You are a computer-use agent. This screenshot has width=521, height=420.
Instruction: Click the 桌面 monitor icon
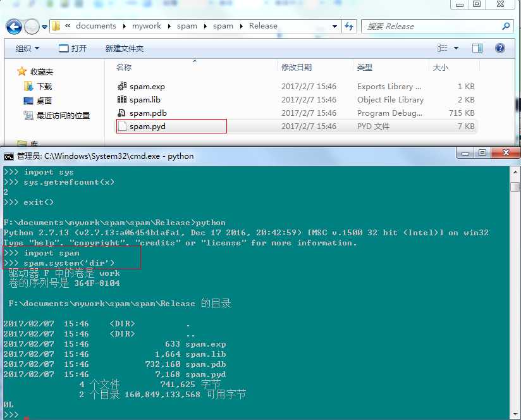coord(28,101)
